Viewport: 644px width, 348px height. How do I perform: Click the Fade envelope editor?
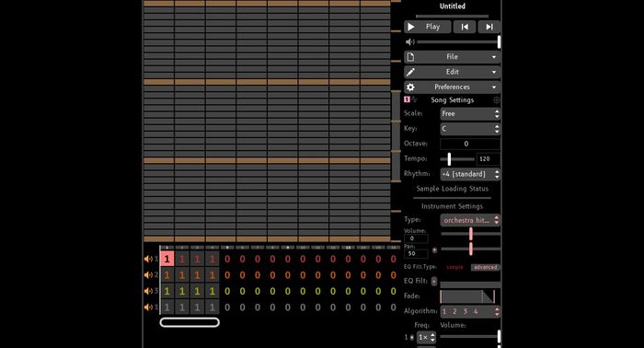pyautogui.click(x=467, y=296)
